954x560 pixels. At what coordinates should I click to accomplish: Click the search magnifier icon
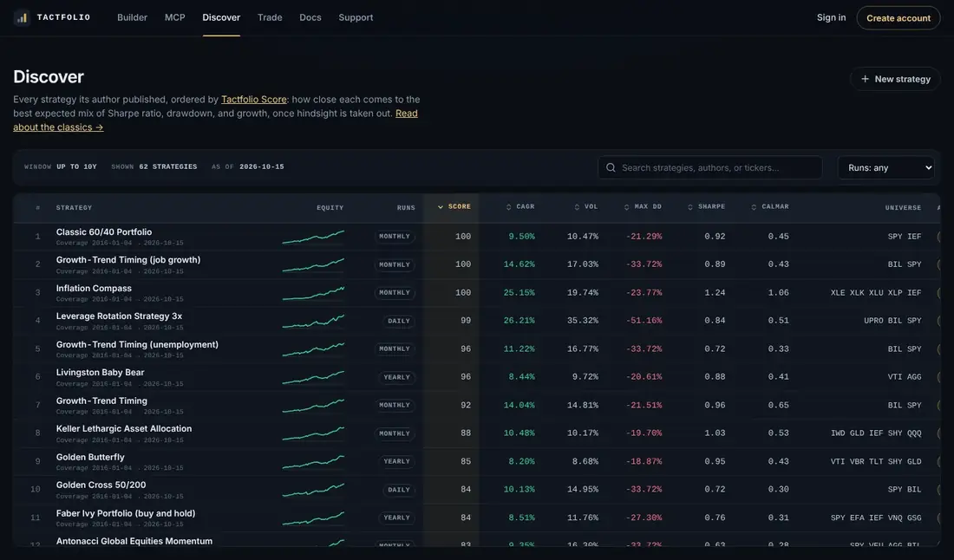[611, 167]
